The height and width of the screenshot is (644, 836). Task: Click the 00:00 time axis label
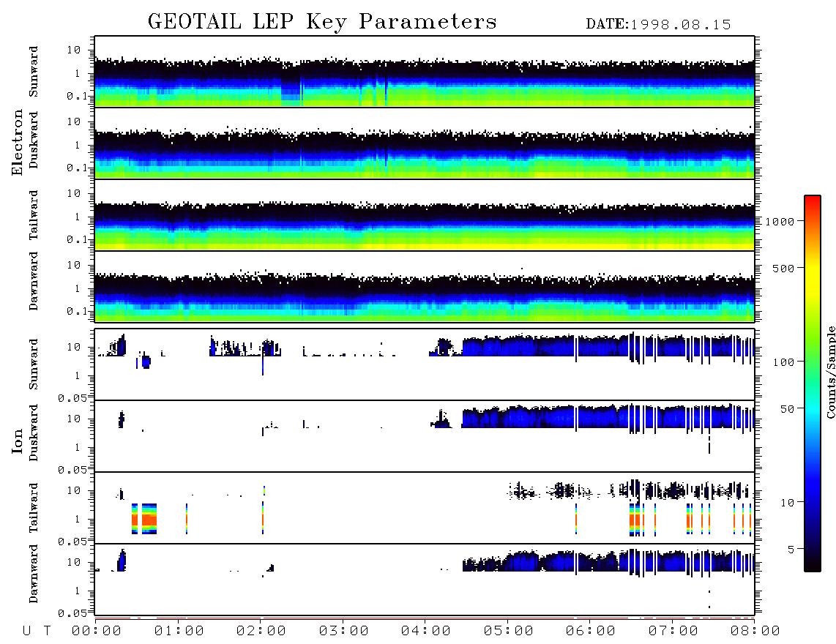tap(97, 631)
